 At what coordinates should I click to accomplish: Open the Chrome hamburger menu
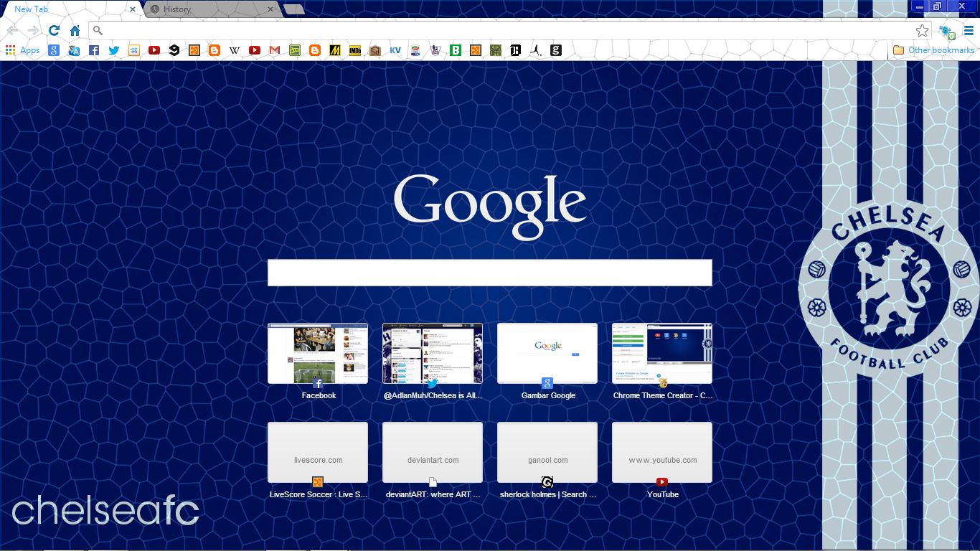coord(969,30)
